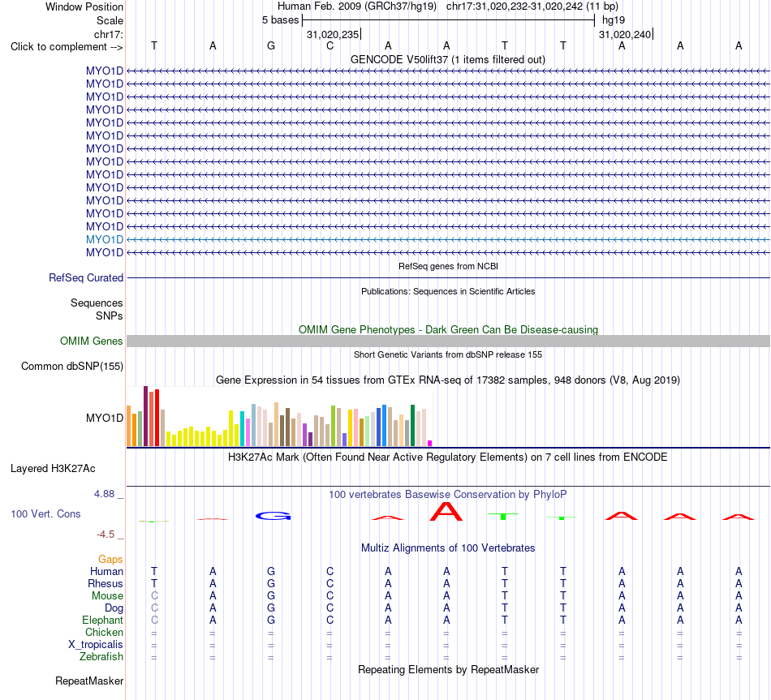
Task: Open Publications: Sequences in Scientific Articles title
Action: point(448,291)
